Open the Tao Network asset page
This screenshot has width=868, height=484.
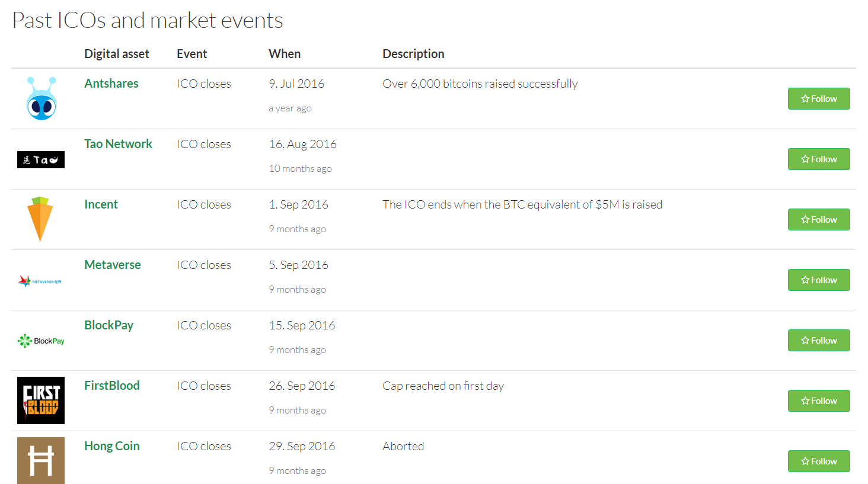118,143
